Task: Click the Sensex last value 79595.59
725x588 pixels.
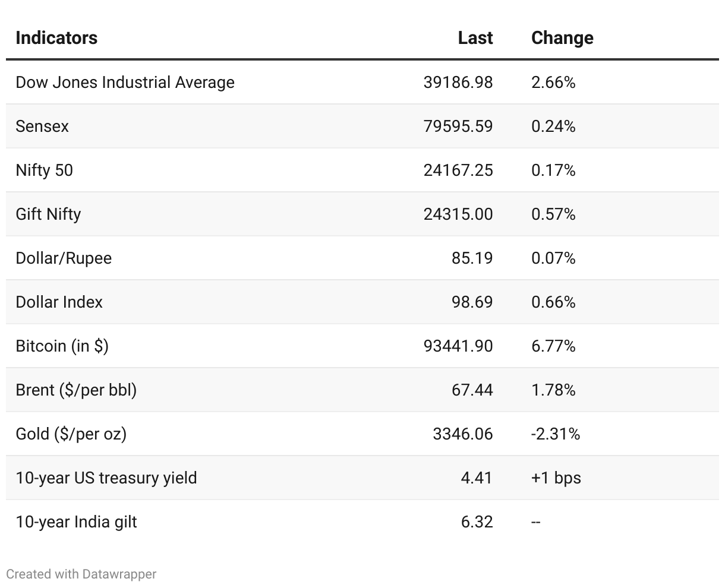Action: point(458,126)
